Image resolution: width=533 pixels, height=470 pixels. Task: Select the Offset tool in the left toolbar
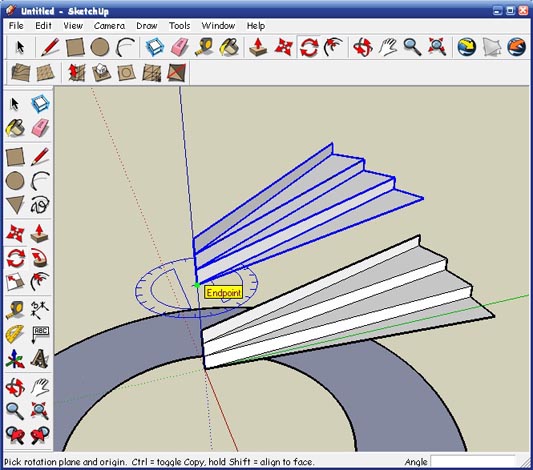tap(40, 282)
